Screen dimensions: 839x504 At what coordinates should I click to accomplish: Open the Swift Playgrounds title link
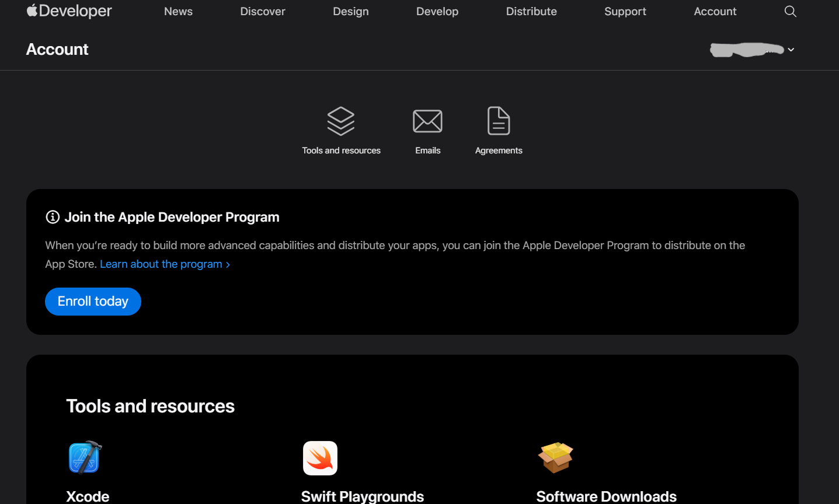[x=363, y=496]
